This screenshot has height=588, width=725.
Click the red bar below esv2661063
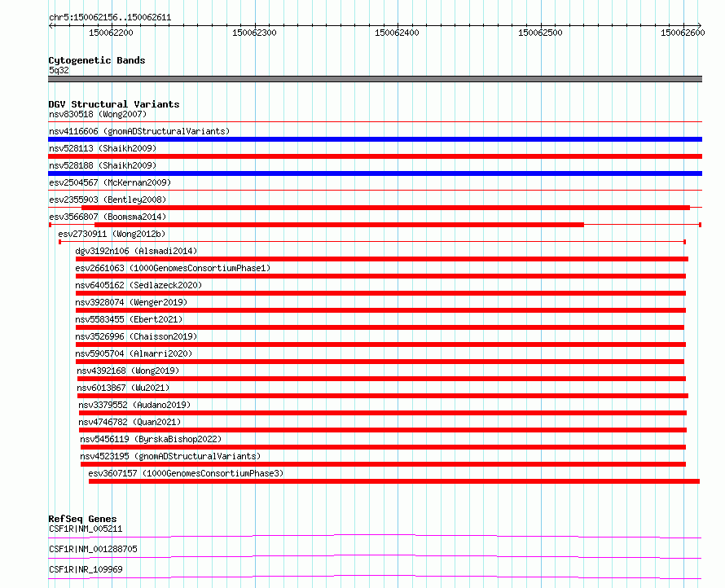(x=380, y=276)
